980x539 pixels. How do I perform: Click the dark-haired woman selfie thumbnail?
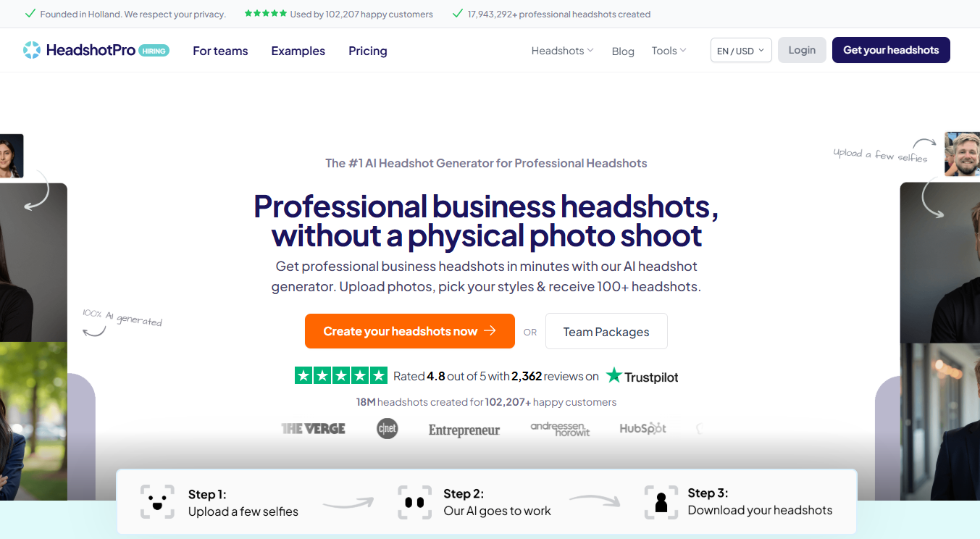(12, 156)
